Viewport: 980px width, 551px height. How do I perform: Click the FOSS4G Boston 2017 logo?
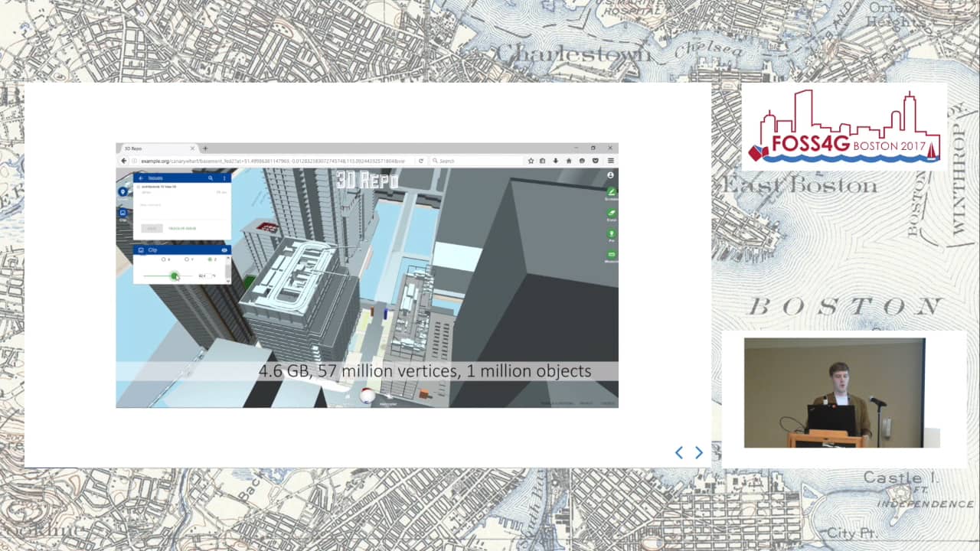coord(844,127)
